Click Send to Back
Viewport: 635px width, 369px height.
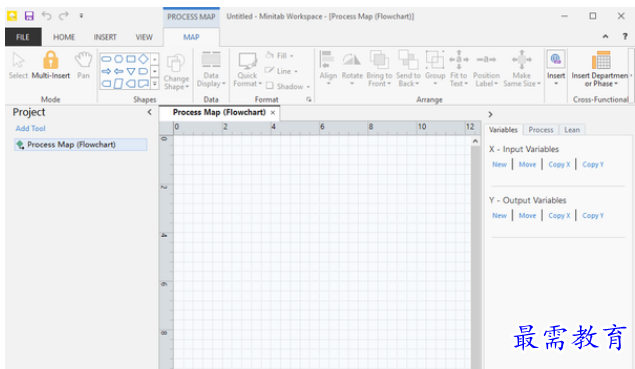coord(408,69)
